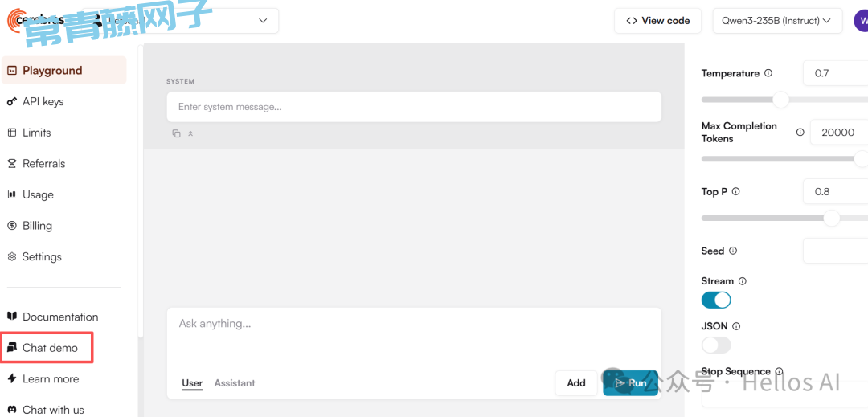Image resolution: width=868 pixels, height=417 pixels.
Task: Expand the dropdown next to the logo
Action: coord(263,21)
